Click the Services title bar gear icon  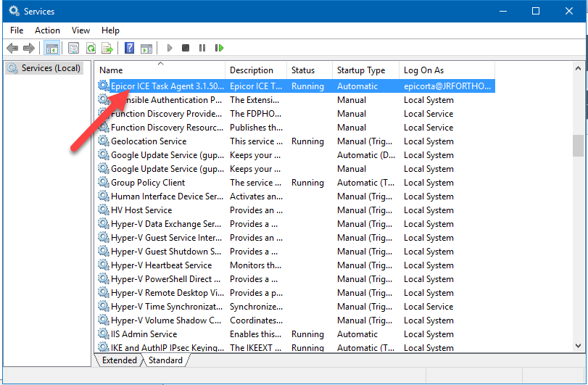(15, 11)
